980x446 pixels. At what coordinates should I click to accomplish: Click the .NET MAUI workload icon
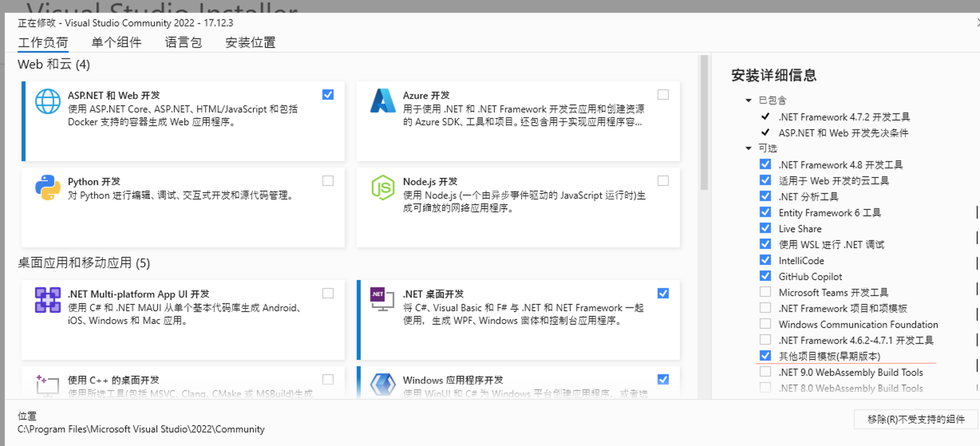pos(47,300)
